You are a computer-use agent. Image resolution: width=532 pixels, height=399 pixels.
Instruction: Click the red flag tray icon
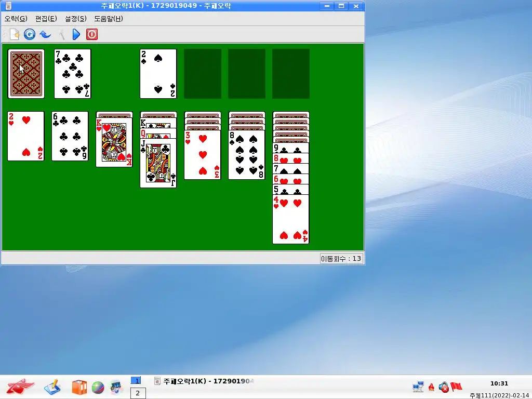(456, 386)
